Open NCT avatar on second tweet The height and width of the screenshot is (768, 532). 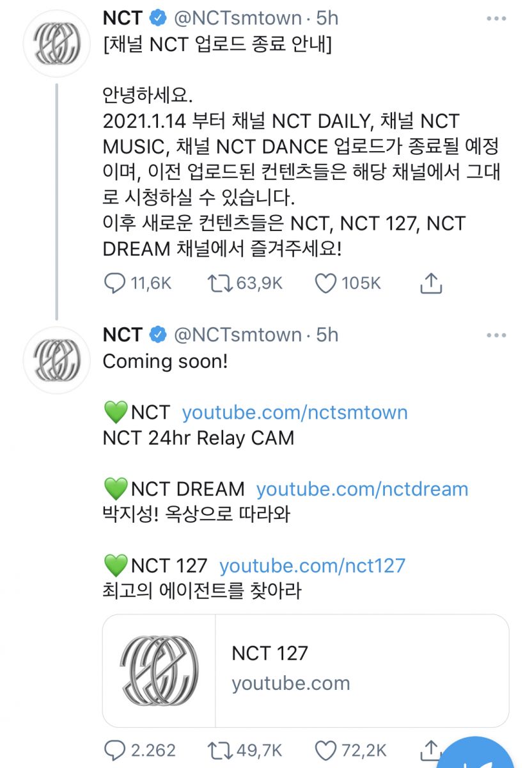click(57, 360)
